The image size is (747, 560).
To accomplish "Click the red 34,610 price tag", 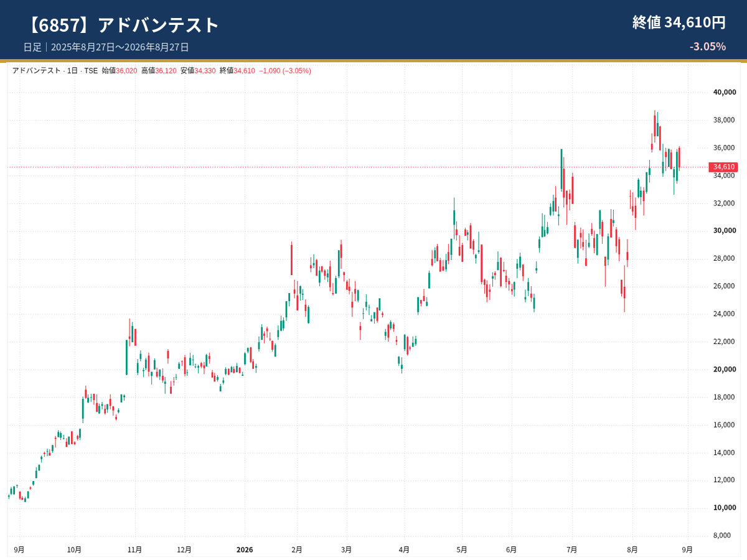I will click(x=723, y=167).
